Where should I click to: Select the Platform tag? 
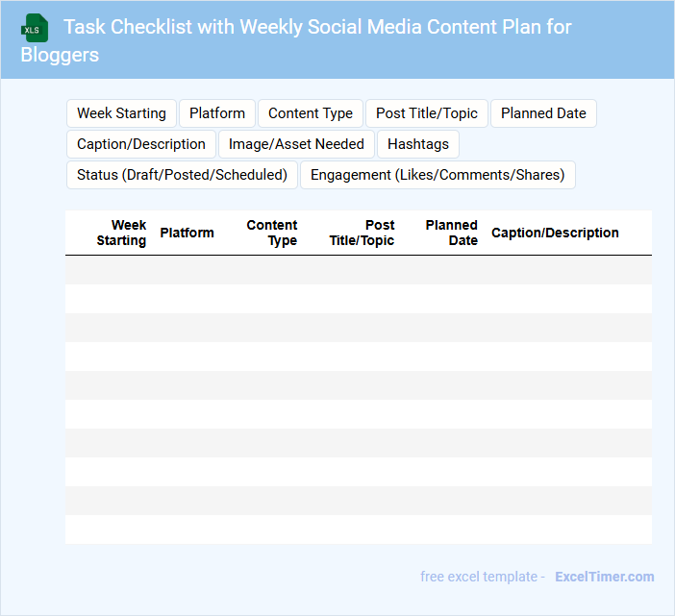217,113
